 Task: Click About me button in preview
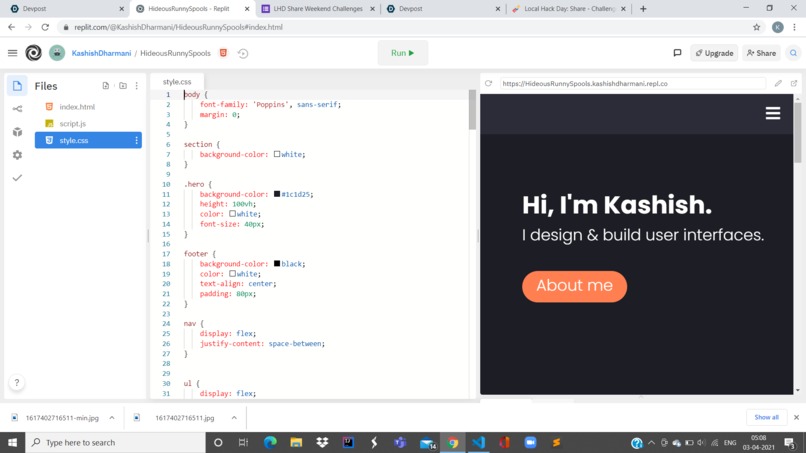click(x=574, y=286)
